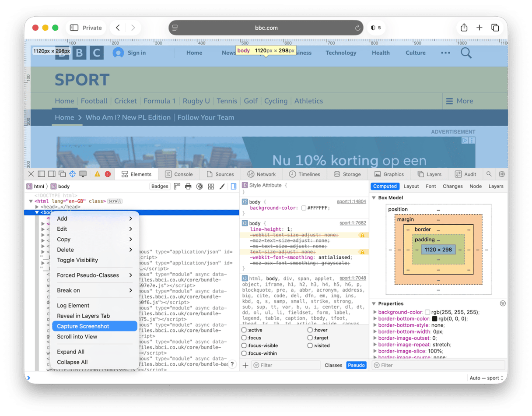Click white swatch next to rgb(255, 255, 255)

pyautogui.click(x=427, y=312)
